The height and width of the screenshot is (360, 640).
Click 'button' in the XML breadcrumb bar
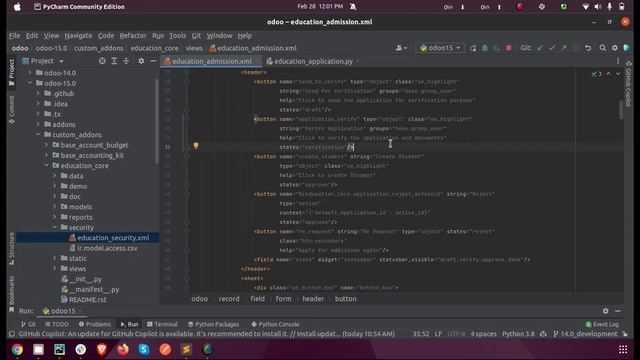(345, 299)
